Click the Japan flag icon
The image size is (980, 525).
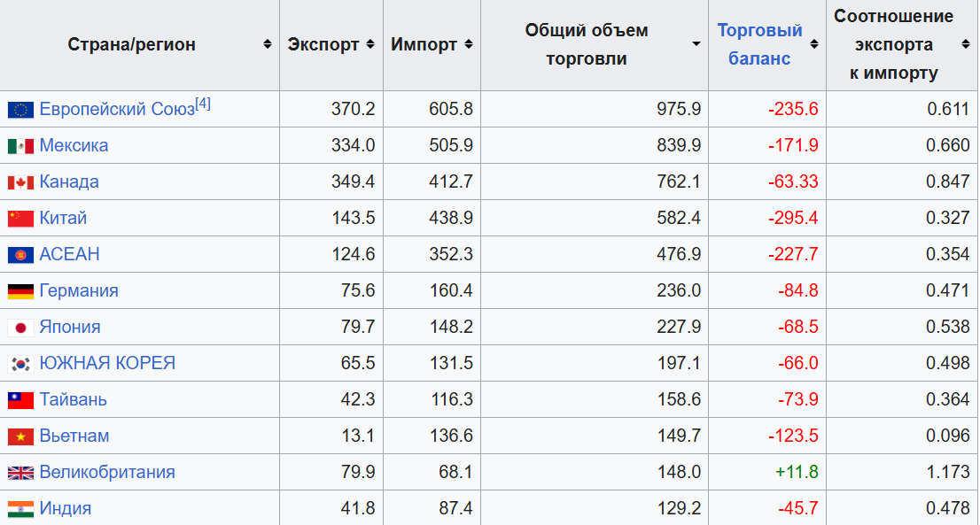[20, 328]
